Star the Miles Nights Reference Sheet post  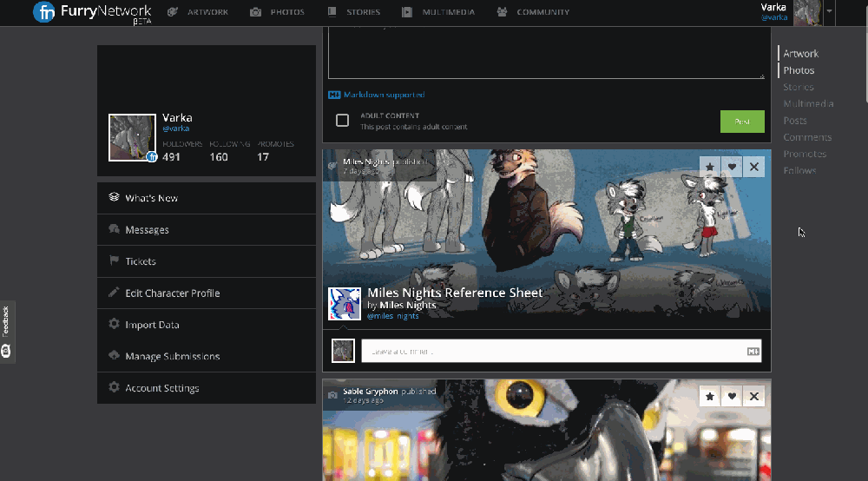point(709,167)
